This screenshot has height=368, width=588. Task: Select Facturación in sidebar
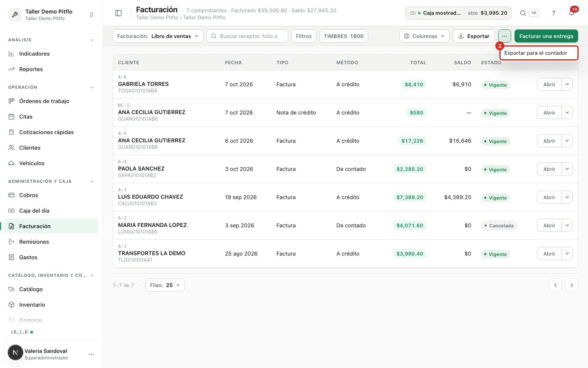[51, 226]
